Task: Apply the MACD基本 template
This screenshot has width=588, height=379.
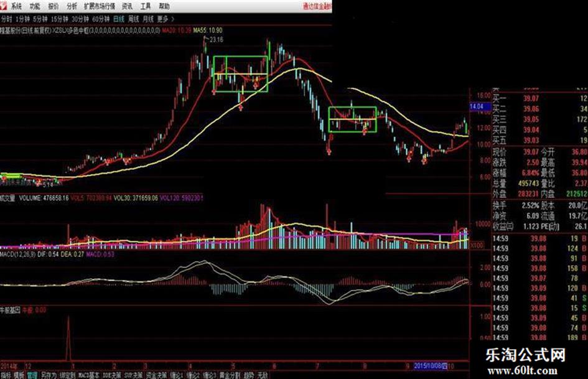Action: 89,375
